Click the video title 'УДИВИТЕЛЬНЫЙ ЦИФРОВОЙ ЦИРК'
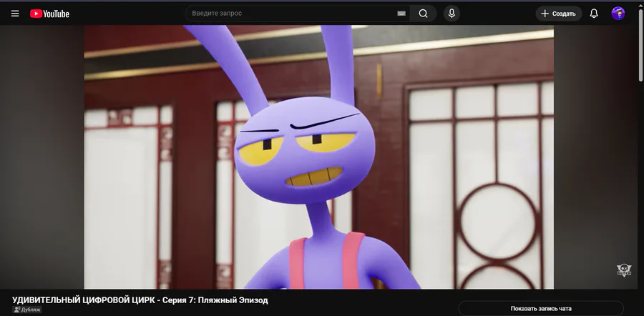Screen dimensions: 644x316 [140, 300]
